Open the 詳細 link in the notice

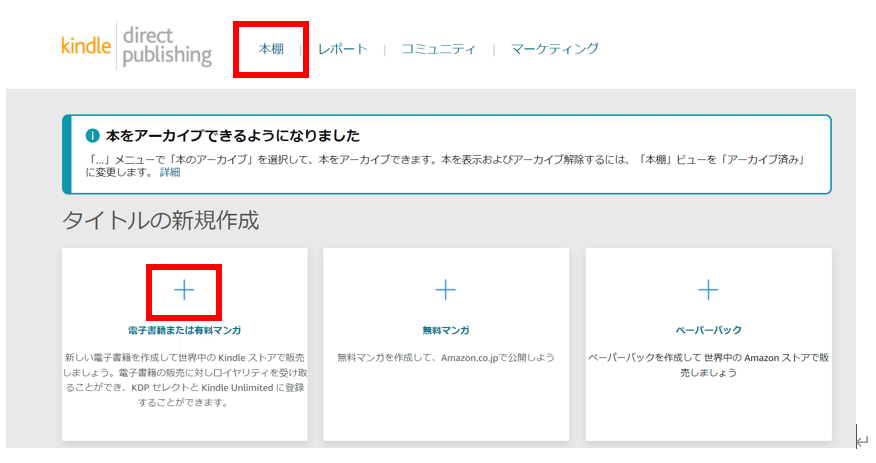click(x=170, y=172)
